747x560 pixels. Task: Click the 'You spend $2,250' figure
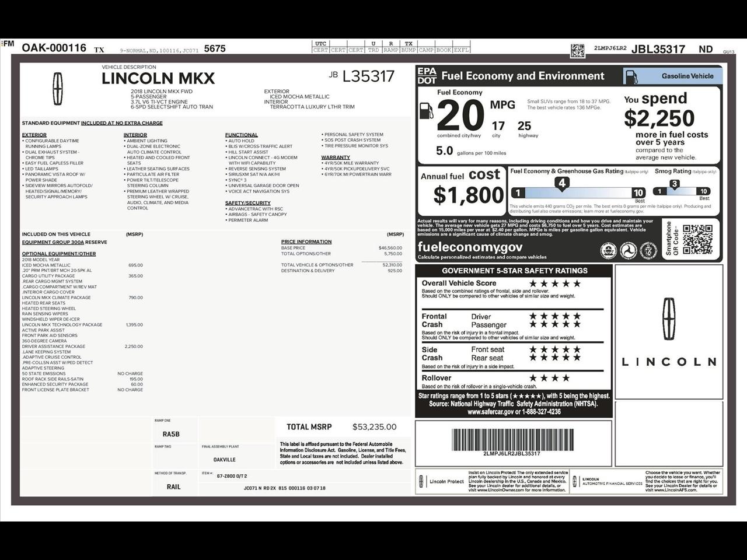[659, 118]
